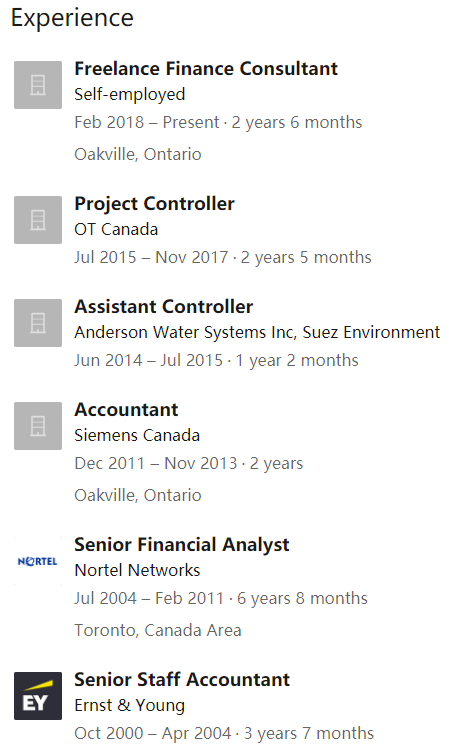Open the Project Controller job title
This screenshot has height=750, width=457.
point(154,204)
